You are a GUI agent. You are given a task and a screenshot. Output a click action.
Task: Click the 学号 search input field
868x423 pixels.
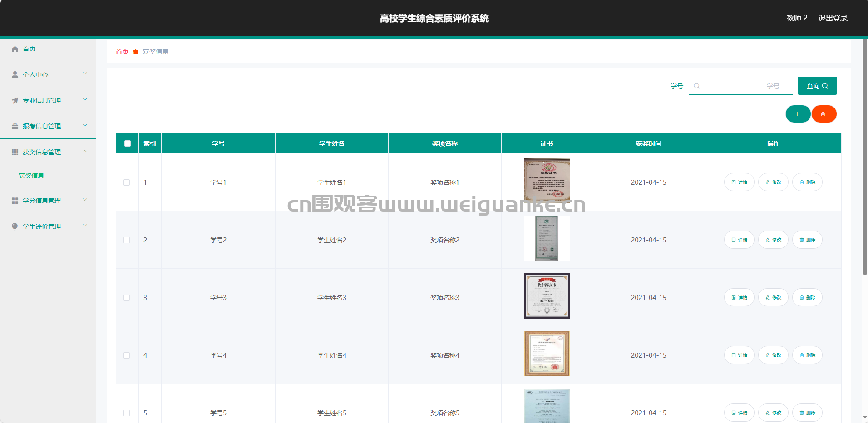741,86
